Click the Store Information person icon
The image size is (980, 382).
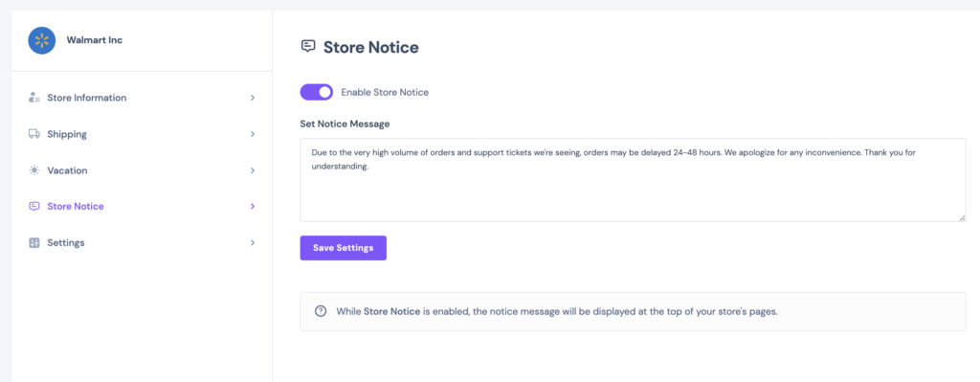[34, 99]
